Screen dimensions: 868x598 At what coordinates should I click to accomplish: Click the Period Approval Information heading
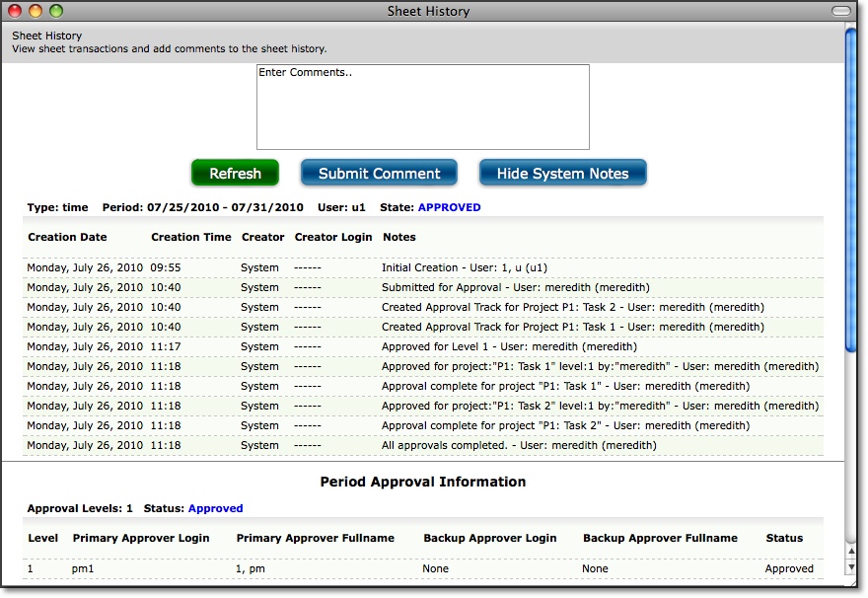point(423,482)
